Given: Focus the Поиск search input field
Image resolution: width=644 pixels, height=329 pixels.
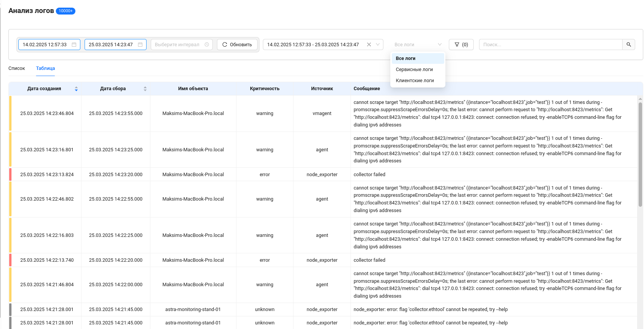Looking at the screenshot, I should click(550, 45).
